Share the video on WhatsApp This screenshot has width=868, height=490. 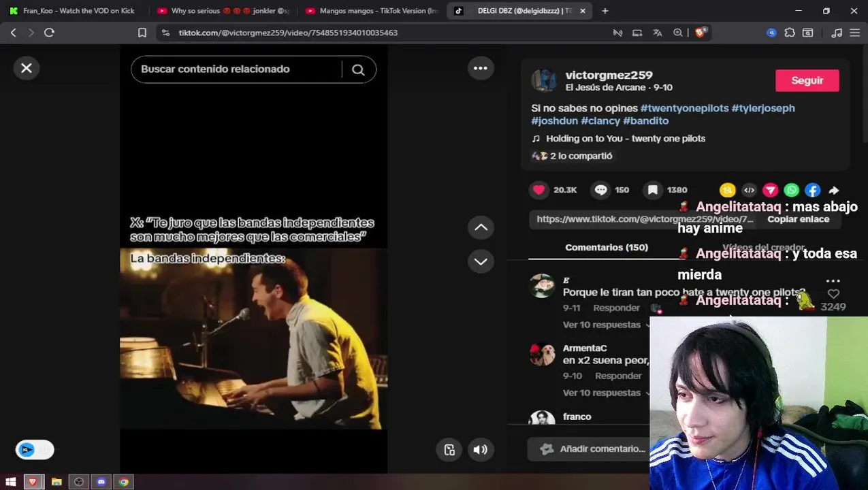pyautogui.click(x=791, y=191)
